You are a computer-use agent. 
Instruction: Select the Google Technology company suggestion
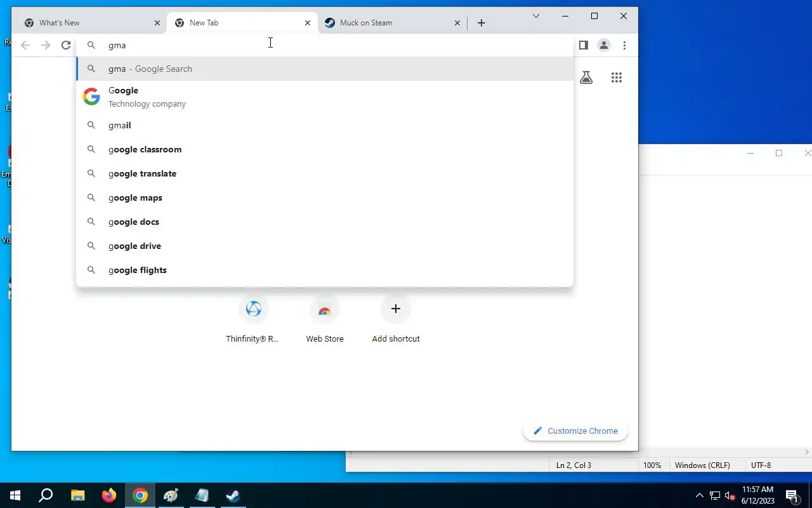click(325, 97)
